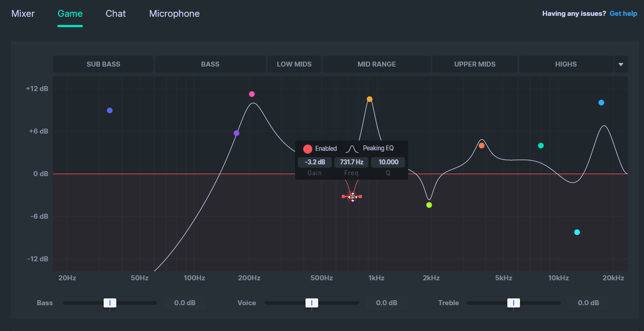
Task: Click the Get help link
Action: [623, 14]
